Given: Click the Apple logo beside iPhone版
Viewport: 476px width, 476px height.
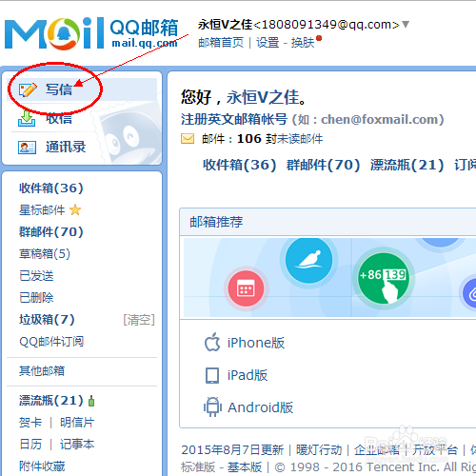Looking at the screenshot, I should [x=212, y=342].
